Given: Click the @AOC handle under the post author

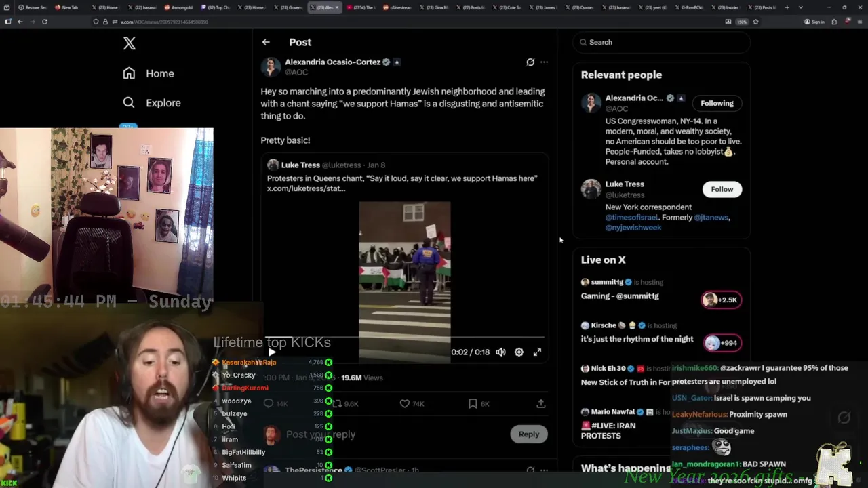Looking at the screenshot, I should [296, 72].
